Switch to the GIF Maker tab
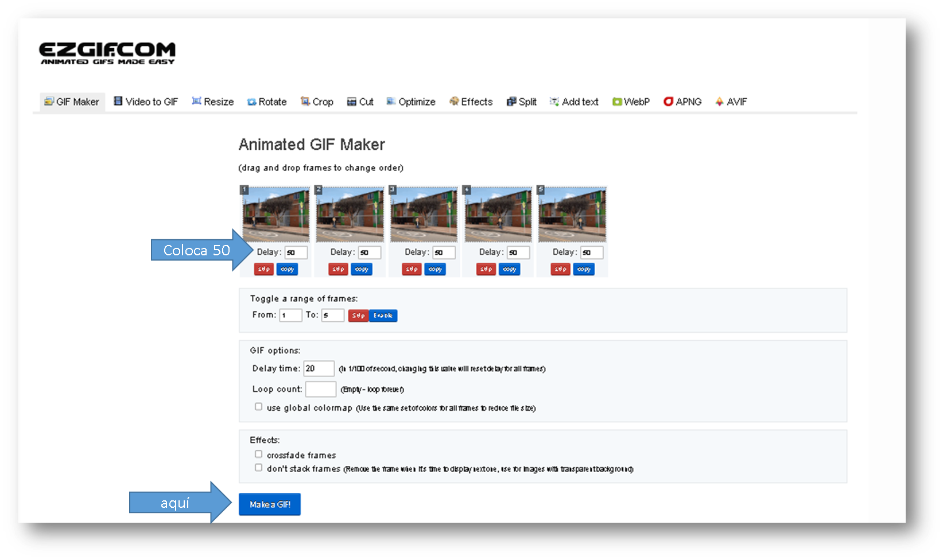943x560 pixels. point(72,102)
